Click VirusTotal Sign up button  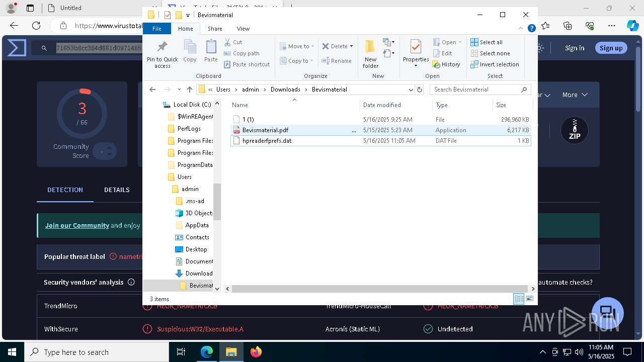pyautogui.click(x=611, y=48)
